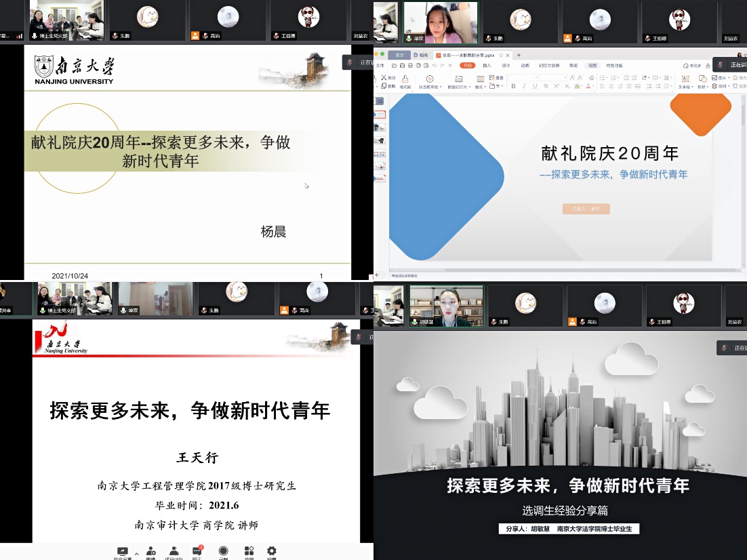
Task: Expand the arrow next to Share Screen
Action: [136, 553]
